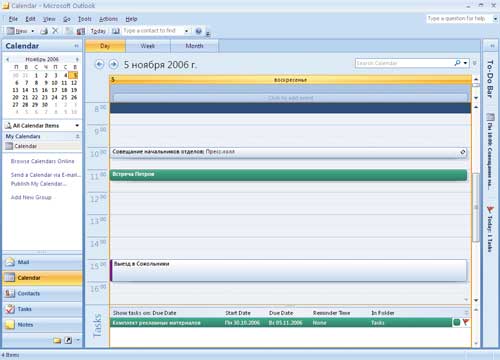
Task: Open the File menu
Action: (x=13, y=19)
